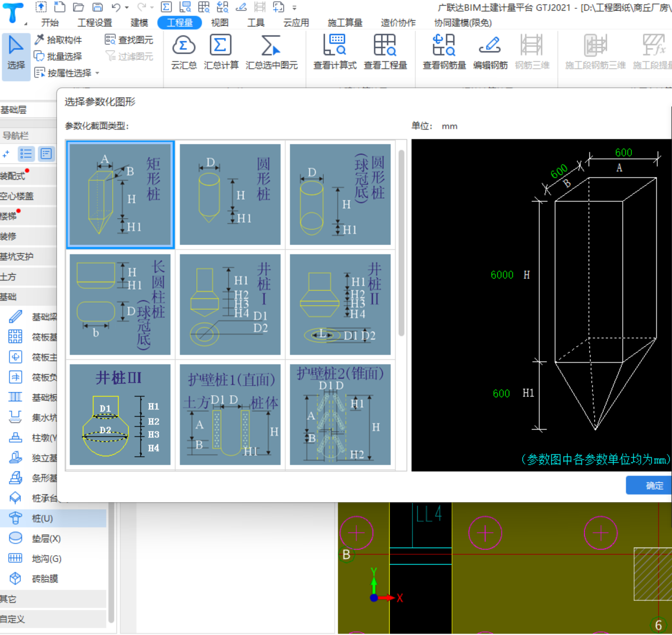Screen dimensions: 672x635
Task: Click the thumbnail list vertical scrollbar
Action: click(401, 243)
